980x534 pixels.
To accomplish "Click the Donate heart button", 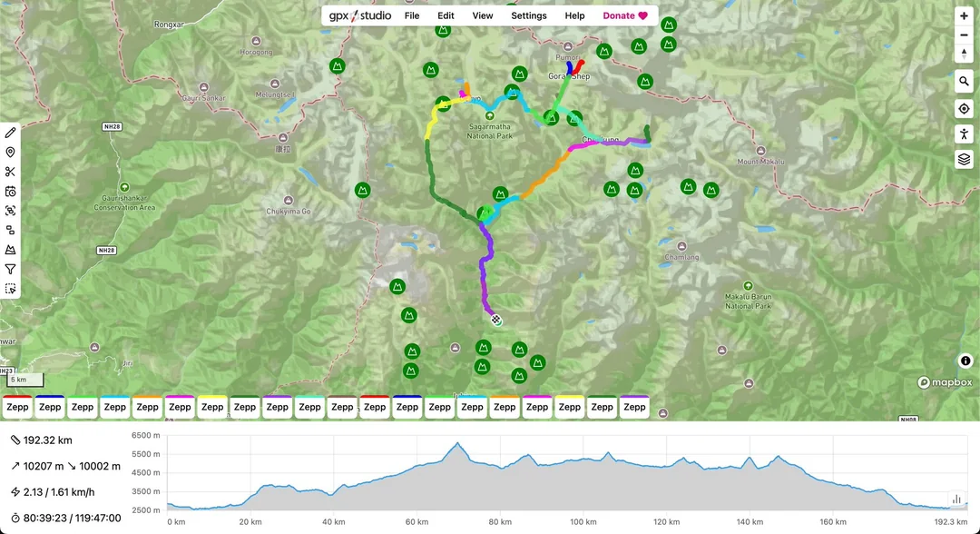I will coord(625,15).
